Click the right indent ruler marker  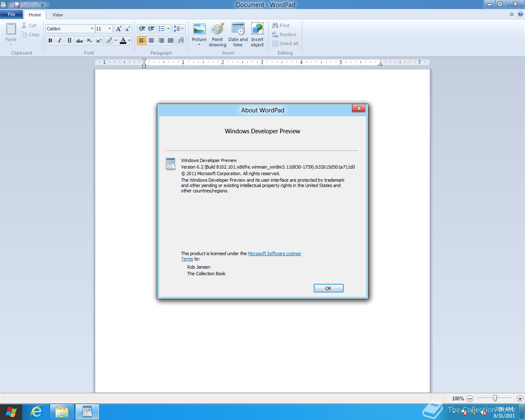[381, 64]
